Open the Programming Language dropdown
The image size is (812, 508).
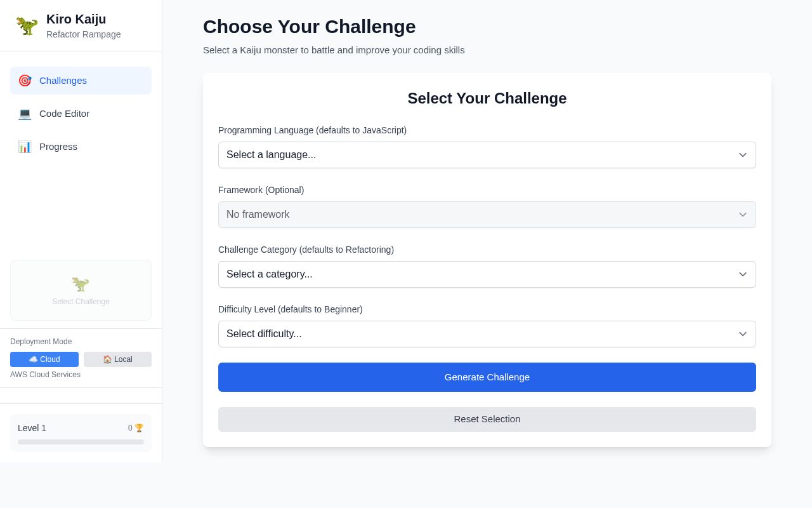click(487, 155)
